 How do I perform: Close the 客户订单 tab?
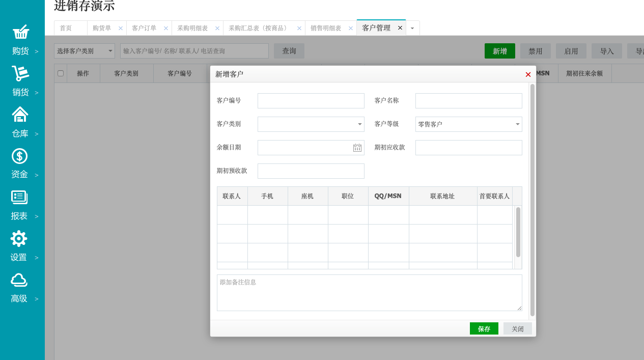pyautogui.click(x=166, y=29)
